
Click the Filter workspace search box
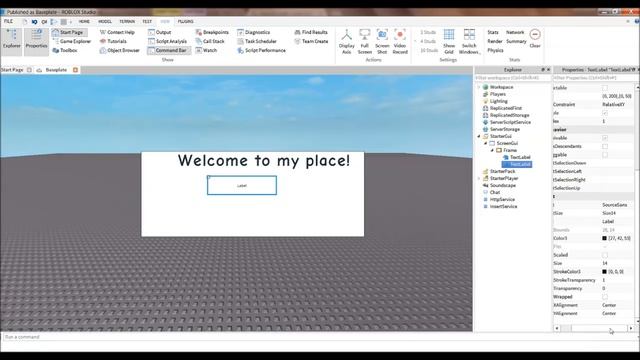click(x=512, y=78)
